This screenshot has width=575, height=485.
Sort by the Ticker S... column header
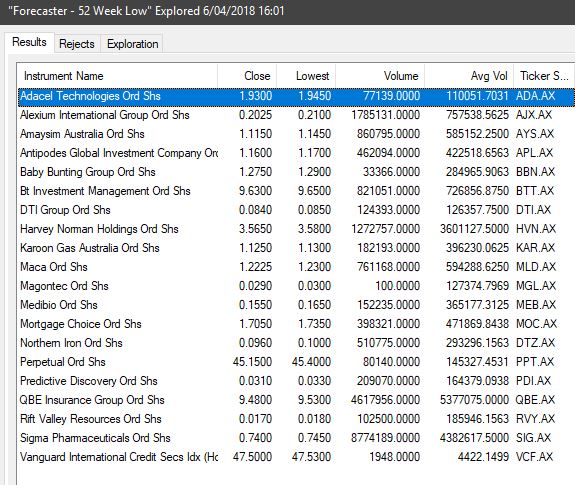click(544, 76)
